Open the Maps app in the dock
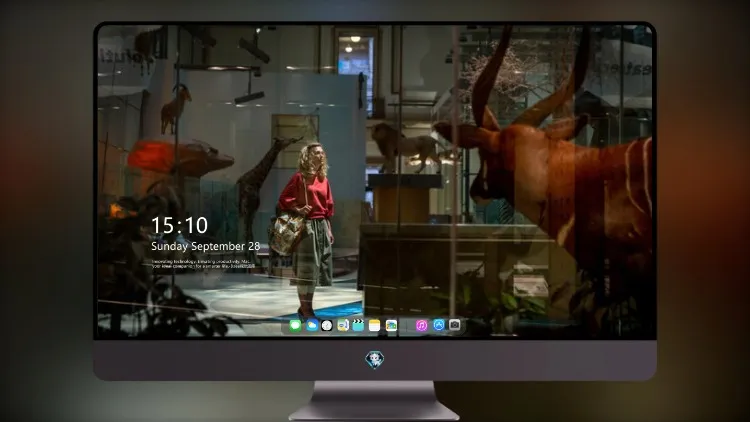The image size is (750, 422). [342, 326]
